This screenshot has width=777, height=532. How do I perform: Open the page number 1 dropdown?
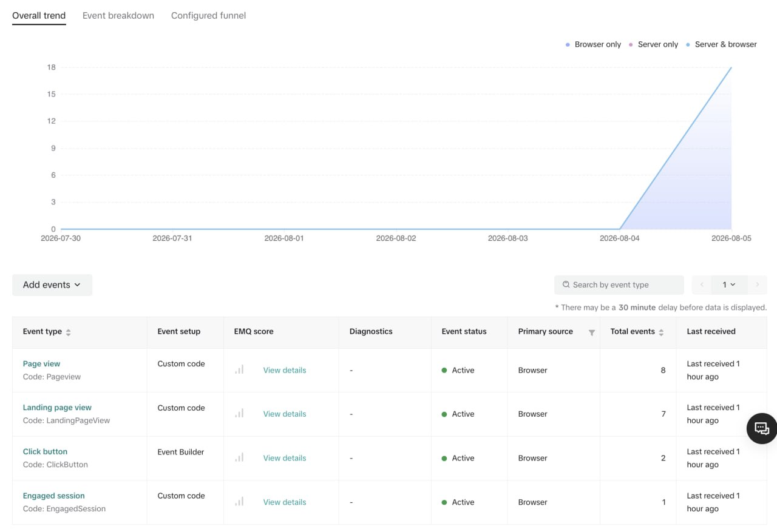(729, 285)
